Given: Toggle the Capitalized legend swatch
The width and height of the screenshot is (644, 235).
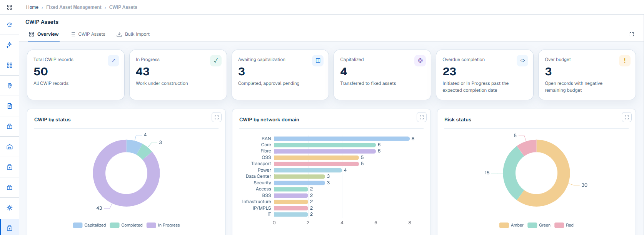Looking at the screenshot, I should tap(78, 225).
